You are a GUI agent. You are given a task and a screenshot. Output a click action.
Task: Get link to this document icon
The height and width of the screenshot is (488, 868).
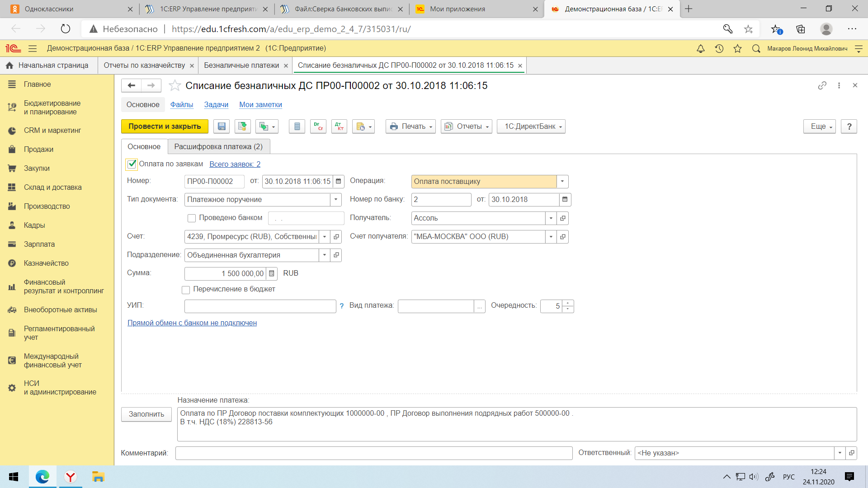pos(822,85)
